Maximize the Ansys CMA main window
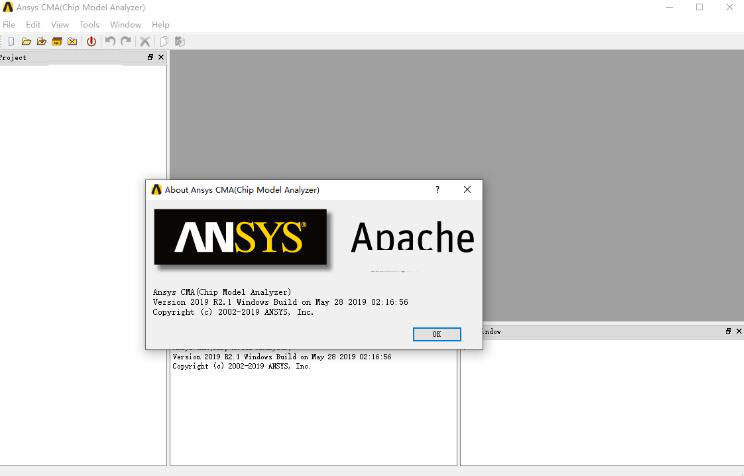 click(699, 7)
